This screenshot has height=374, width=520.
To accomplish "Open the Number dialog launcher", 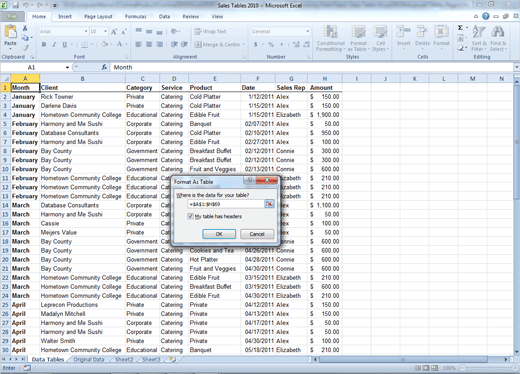I will pyautogui.click(x=309, y=57).
